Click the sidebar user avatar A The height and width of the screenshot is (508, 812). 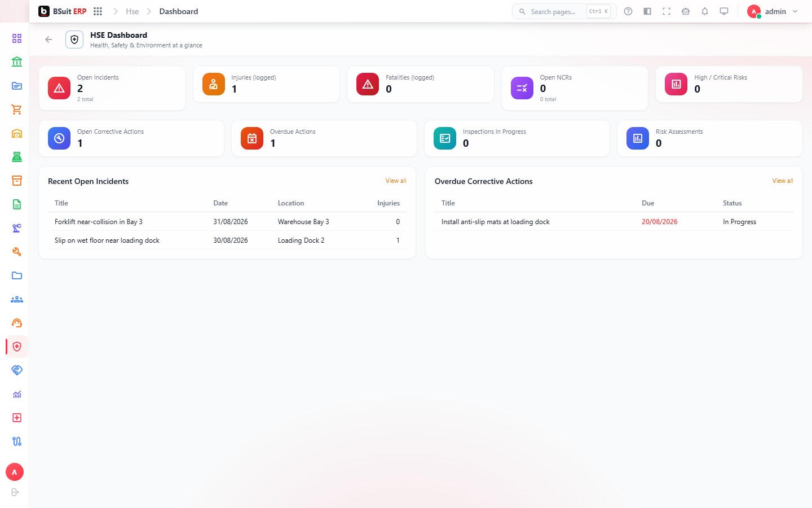(15, 472)
